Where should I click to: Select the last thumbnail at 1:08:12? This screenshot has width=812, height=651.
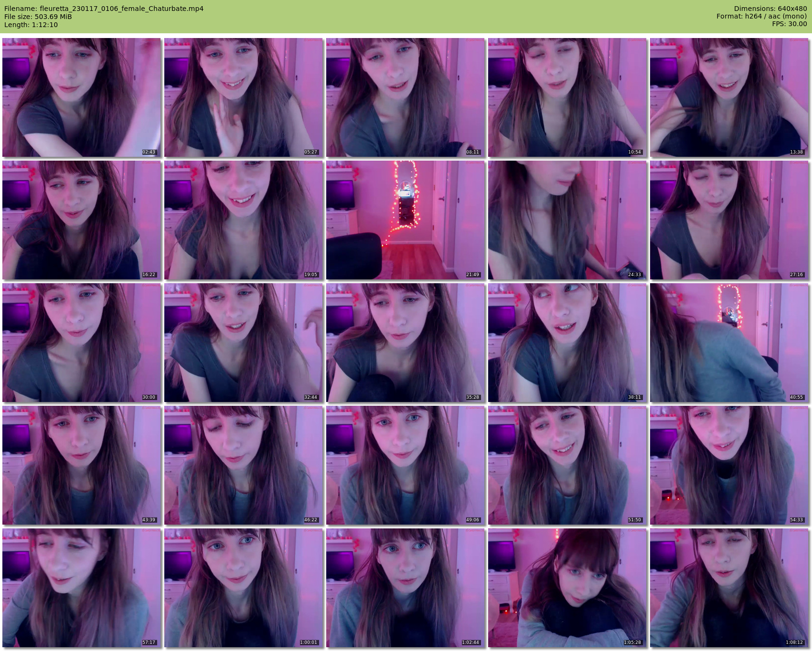729,588
